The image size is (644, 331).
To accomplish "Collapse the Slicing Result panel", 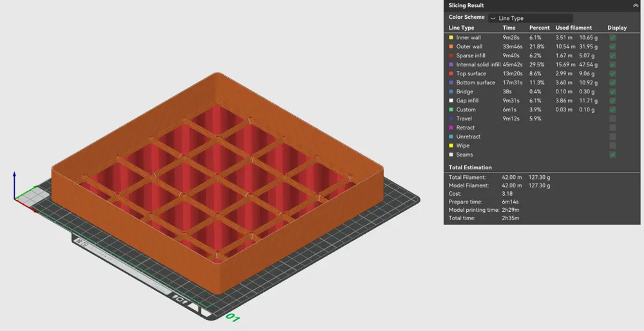I will pos(636,5).
